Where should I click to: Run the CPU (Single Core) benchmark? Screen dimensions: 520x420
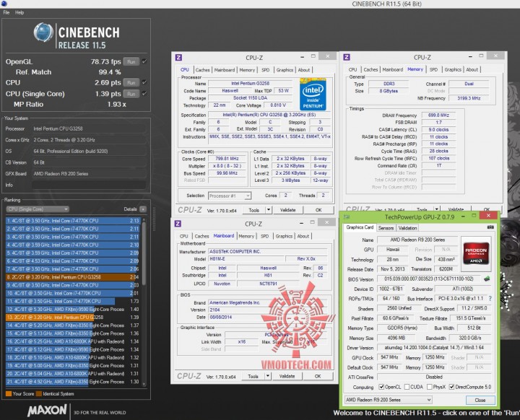pyautogui.click(x=131, y=94)
